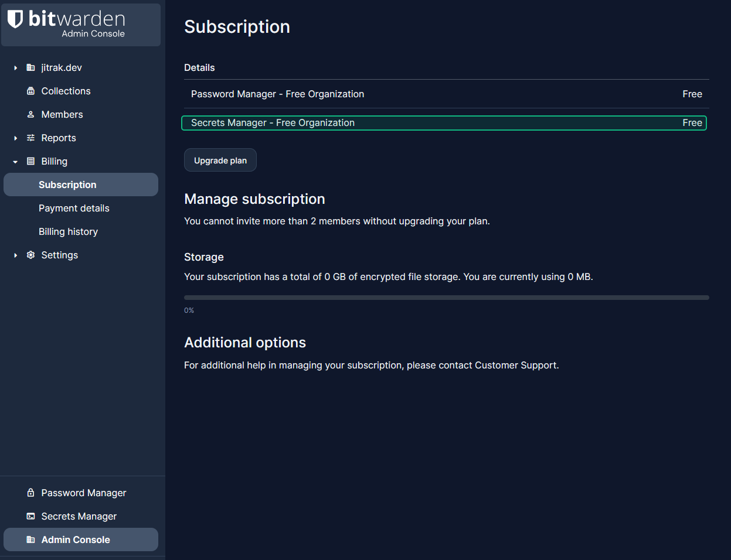Click the Reports sliders icon

(x=30, y=138)
